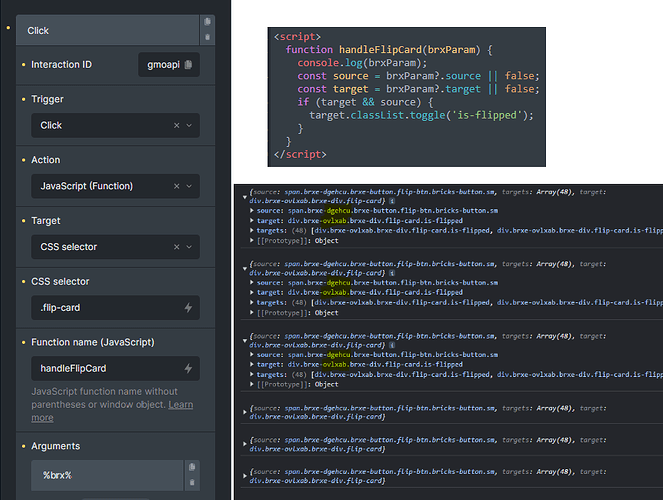
Task: Open dynamic data for handleFlipCard field
Action: [189, 369]
